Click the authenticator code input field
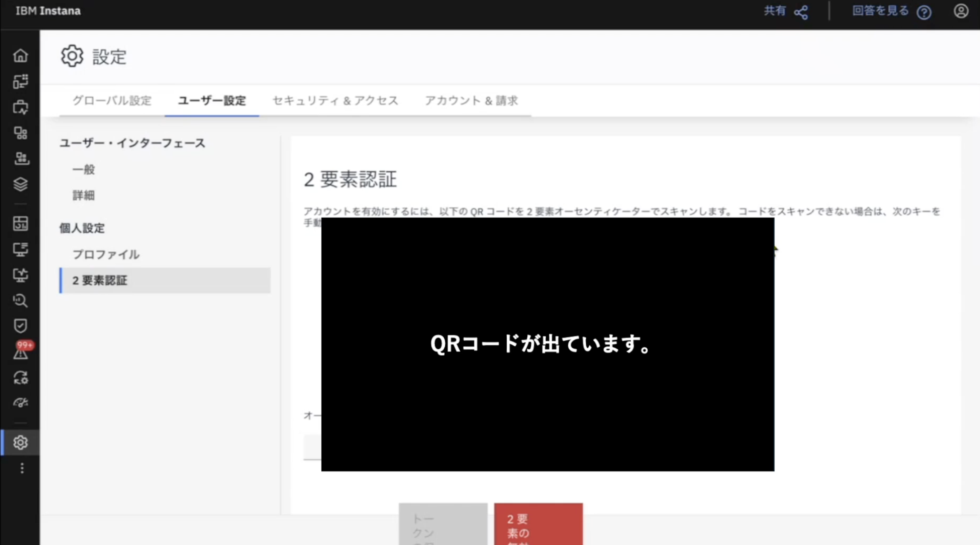The height and width of the screenshot is (545, 980). click(313, 447)
